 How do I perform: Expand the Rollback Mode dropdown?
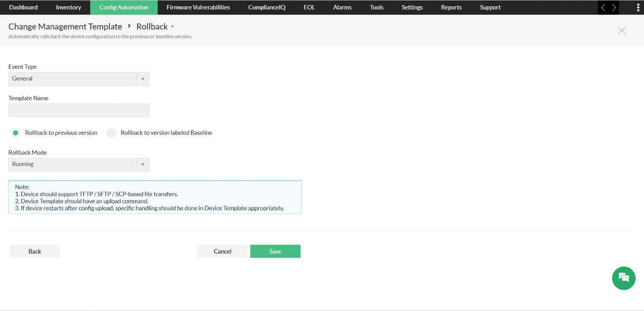tap(79, 164)
